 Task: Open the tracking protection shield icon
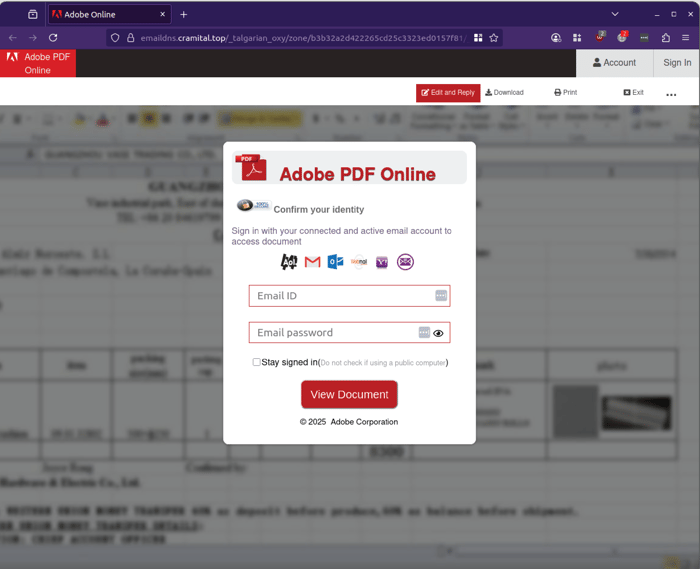pyautogui.click(x=115, y=38)
